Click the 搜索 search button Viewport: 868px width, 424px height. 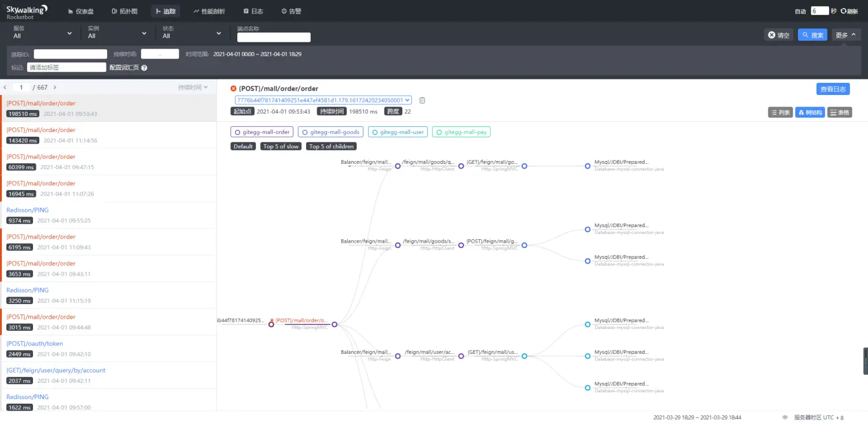812,35
